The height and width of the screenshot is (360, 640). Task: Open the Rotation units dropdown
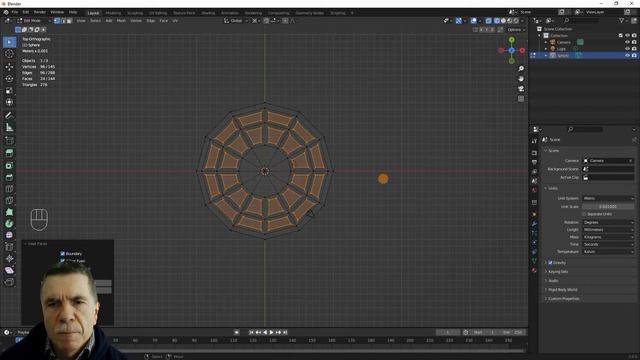(608, 222)
